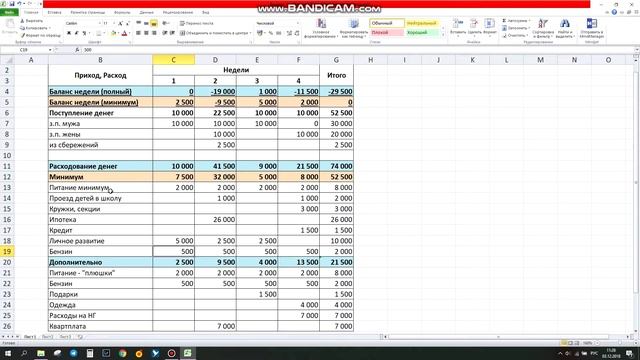Click the accounting currency format icon

click(260, 33)
